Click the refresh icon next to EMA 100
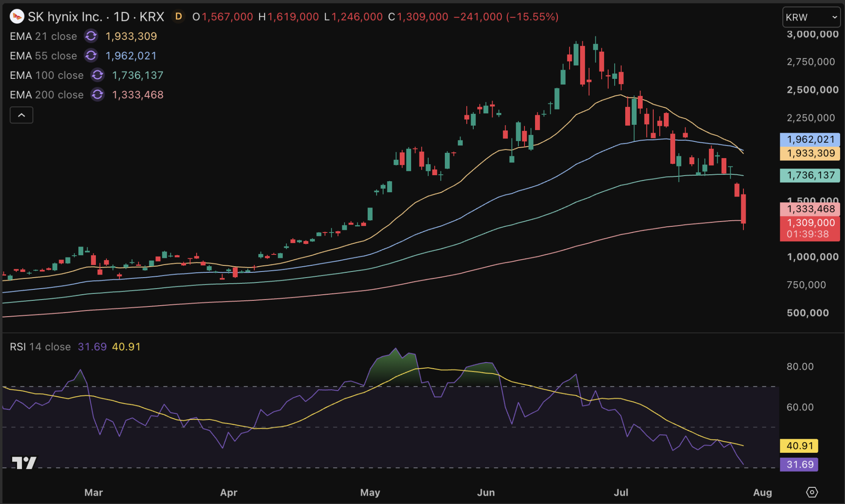 tap(98, 75)
